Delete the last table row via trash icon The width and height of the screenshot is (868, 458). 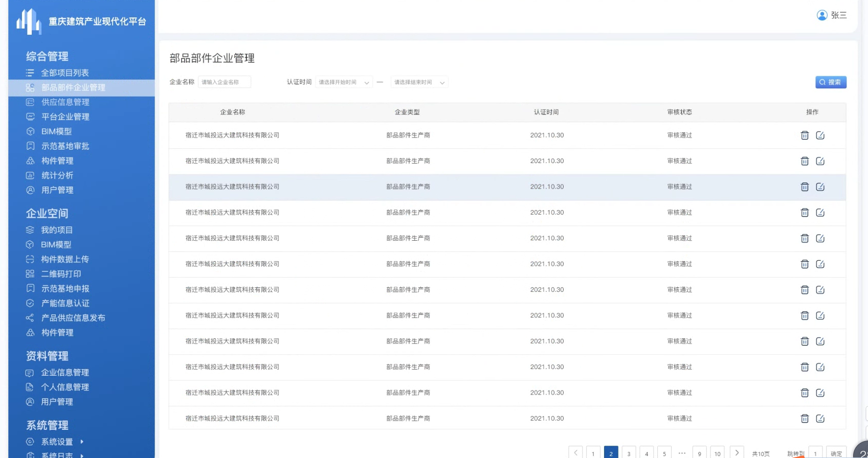pyautogui.click(x=805, y=419)
